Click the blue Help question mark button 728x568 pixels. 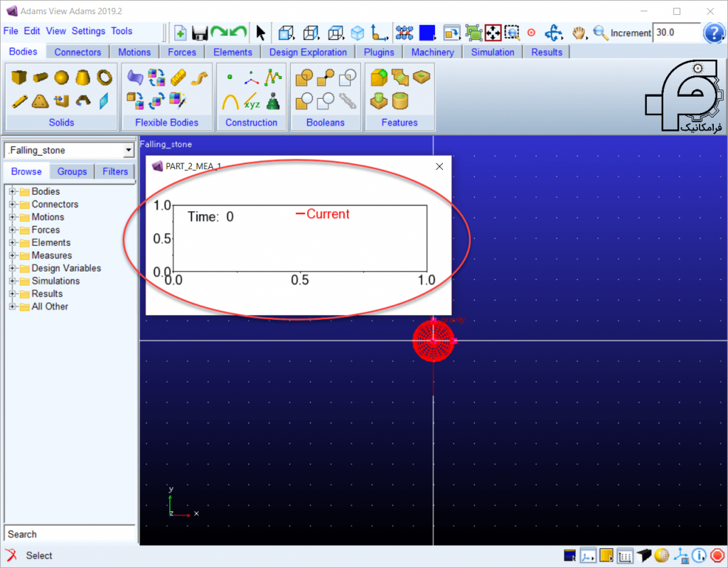[x=714, y=33]
